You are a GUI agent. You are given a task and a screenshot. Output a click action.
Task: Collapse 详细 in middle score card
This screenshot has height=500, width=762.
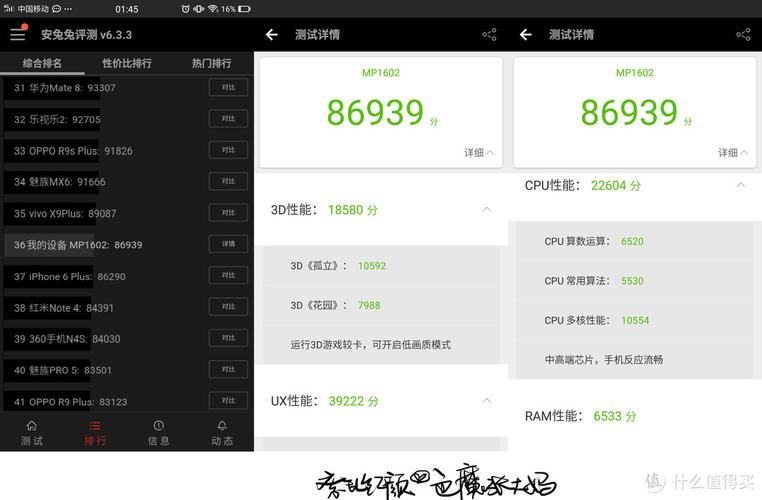(479, 153)
